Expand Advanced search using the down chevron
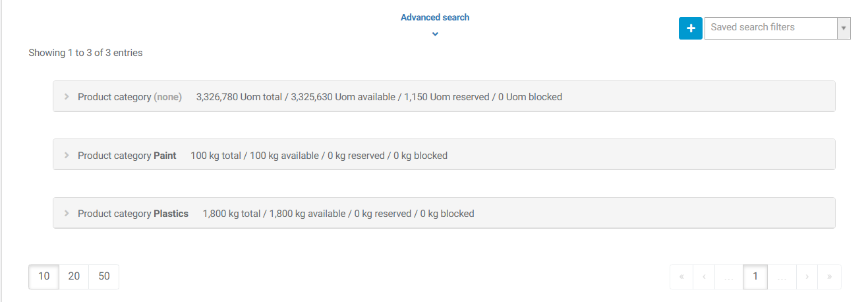The height and width of the screenshot is (302, 868). (x=435, y=34)
